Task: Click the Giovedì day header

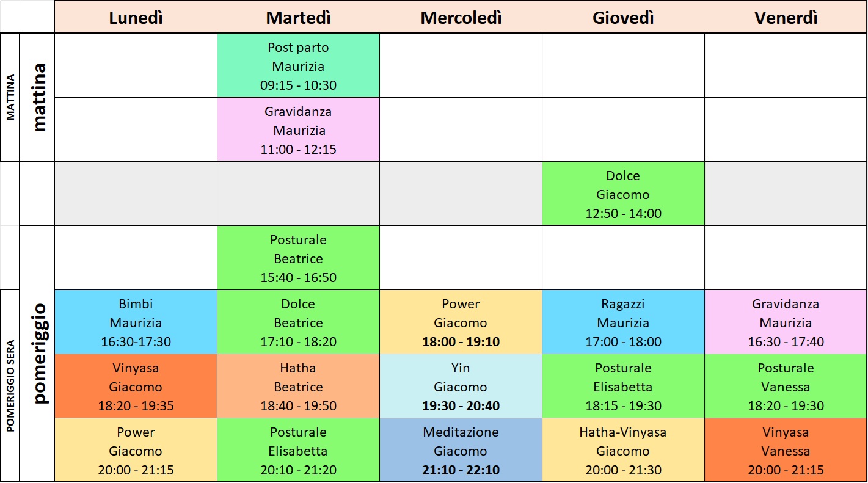Action: (623, 18)
